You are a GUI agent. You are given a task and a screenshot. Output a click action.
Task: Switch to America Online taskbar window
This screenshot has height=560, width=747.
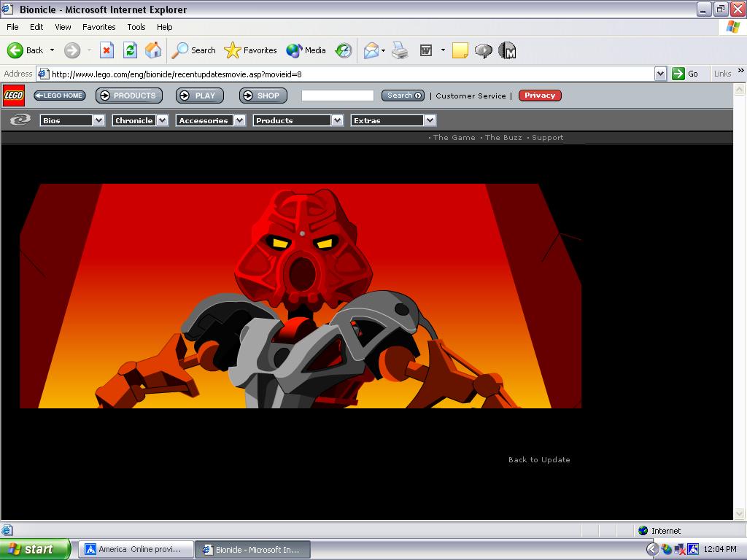136,549
